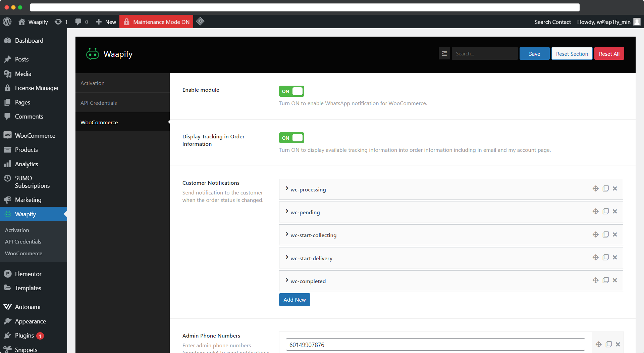Open Activation under Waapify sidebar submenu
644x353 pixels.
[17, 230]
